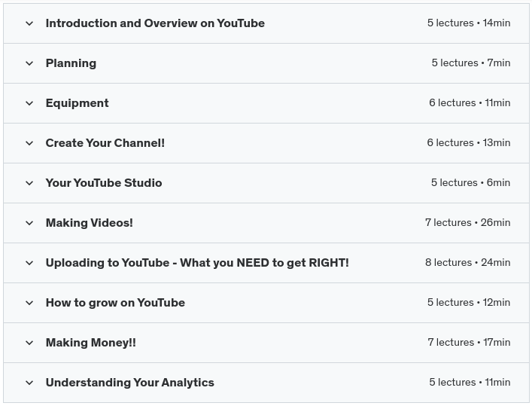Open the Create Your Channel! section title
532x406 pixels.
[105, 143]
